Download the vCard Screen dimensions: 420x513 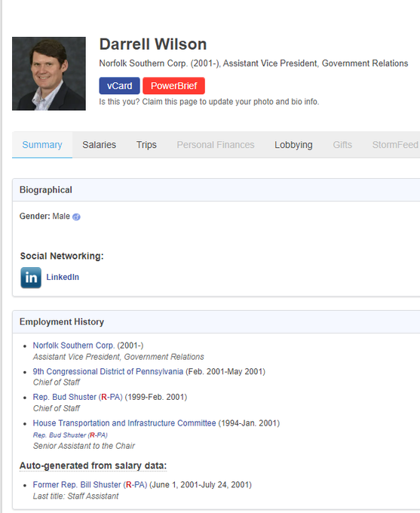click(x=119, y=86)
